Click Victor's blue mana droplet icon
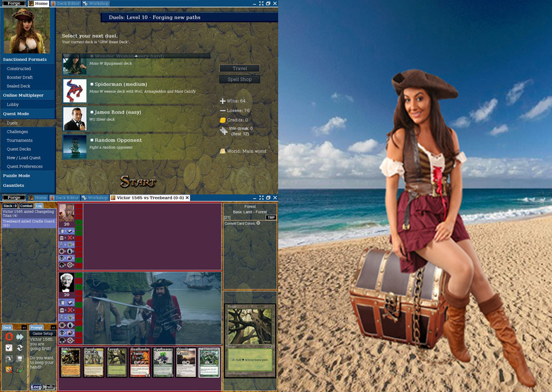This screenshot has width=552, height=392. pyautogui.click(x=70, y=325)
